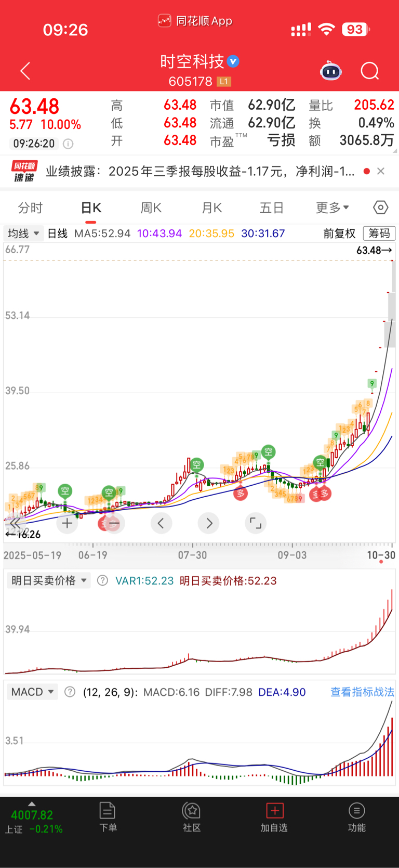Move chart right with the right arrow

[209, 523]
